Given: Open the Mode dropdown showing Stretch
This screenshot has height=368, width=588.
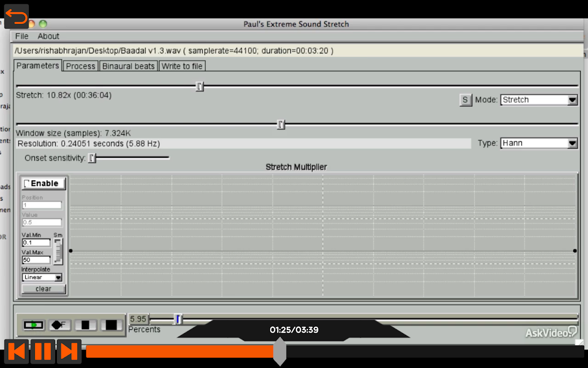Looking at the screenshot, I should [x=539, y=100].
